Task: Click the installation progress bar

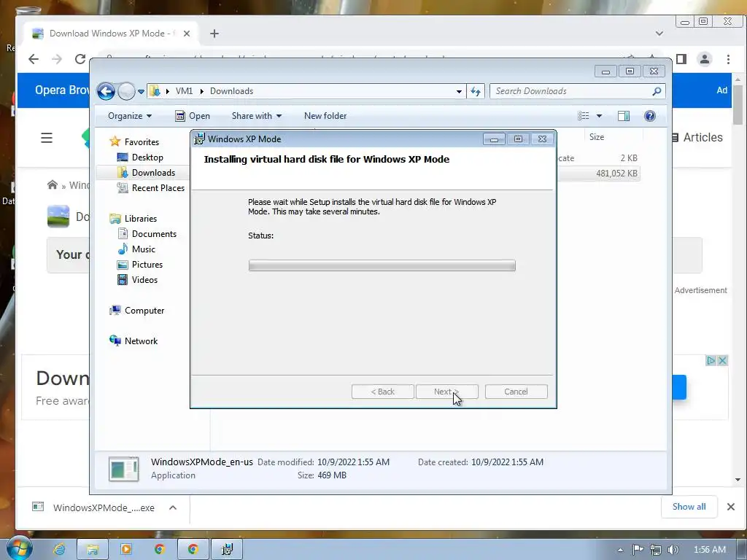Action: (382, 265)
